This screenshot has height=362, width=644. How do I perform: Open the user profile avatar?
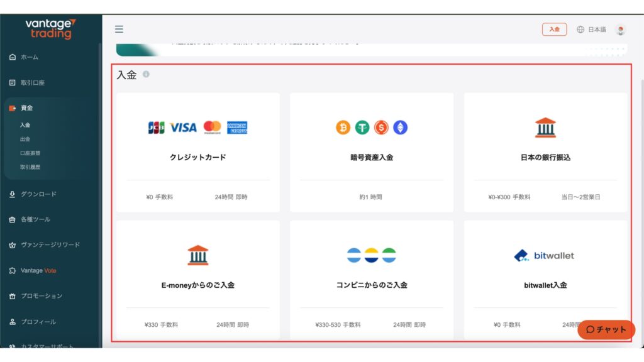(620, 30)
